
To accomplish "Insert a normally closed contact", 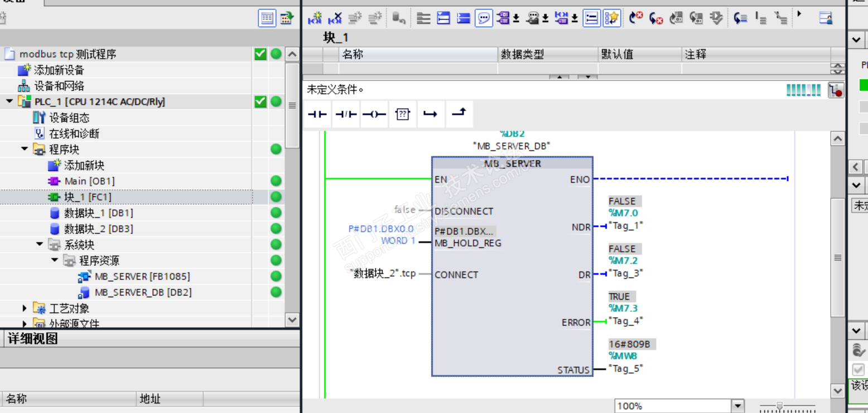I will tap(346, 114).
